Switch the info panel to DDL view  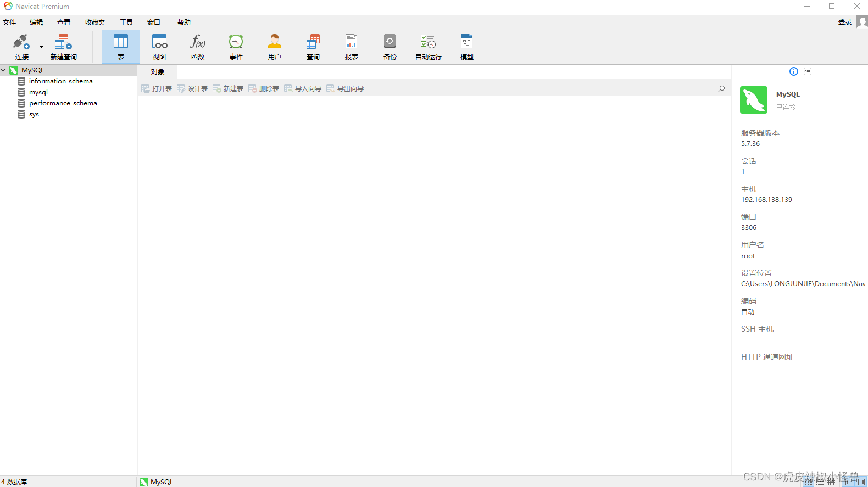pyautogui.click(x=808, y=71)
